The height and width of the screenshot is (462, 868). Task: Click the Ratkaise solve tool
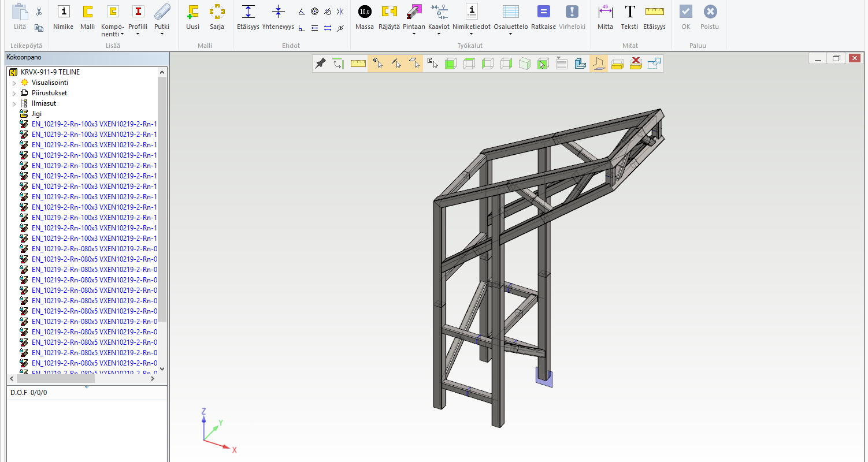pos(543,16)
